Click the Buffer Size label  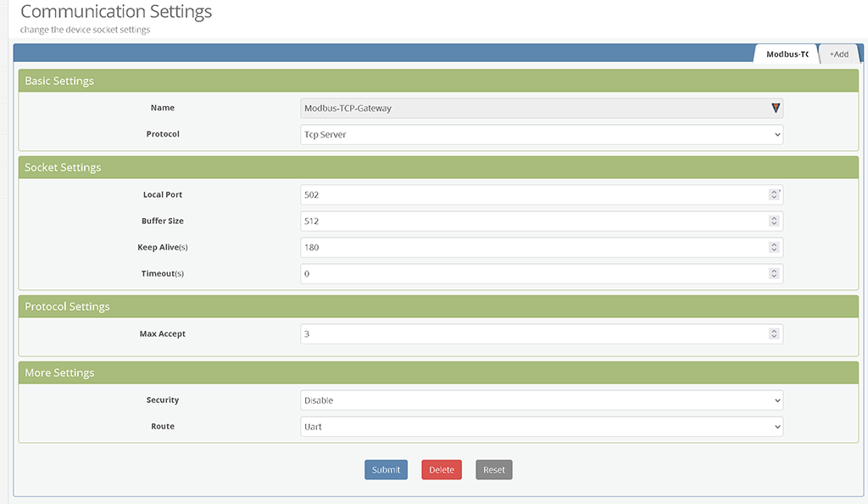point(163,221)
